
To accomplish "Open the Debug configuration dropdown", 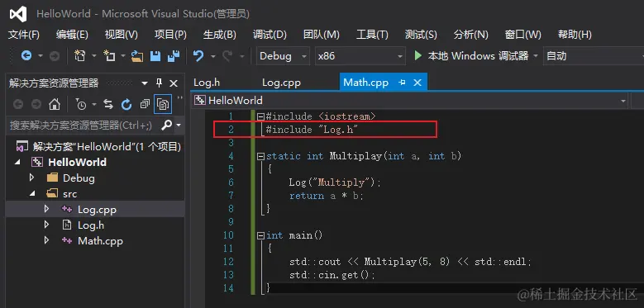I will pos(283,56).
